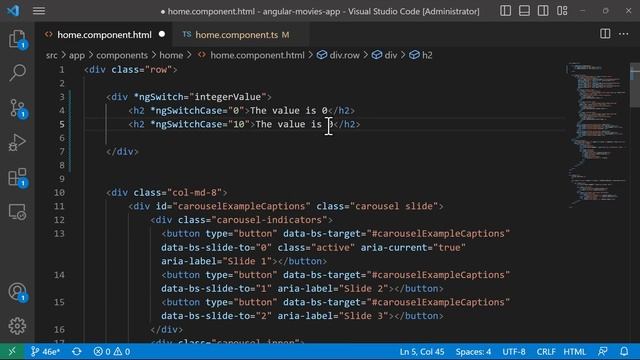Click the UTF-8 encoding indicator
Image resolution: width=640 pixels, height=360 pixels.
point(514,351)
